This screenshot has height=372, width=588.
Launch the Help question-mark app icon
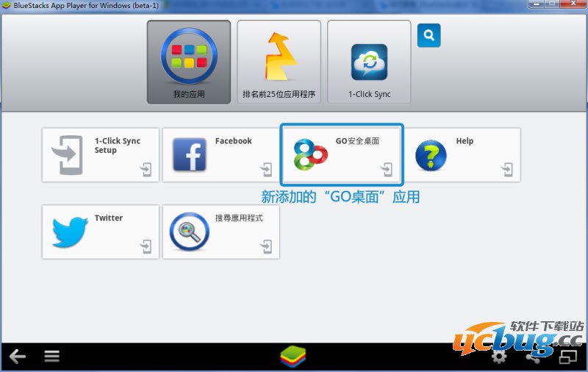(431, 155)
